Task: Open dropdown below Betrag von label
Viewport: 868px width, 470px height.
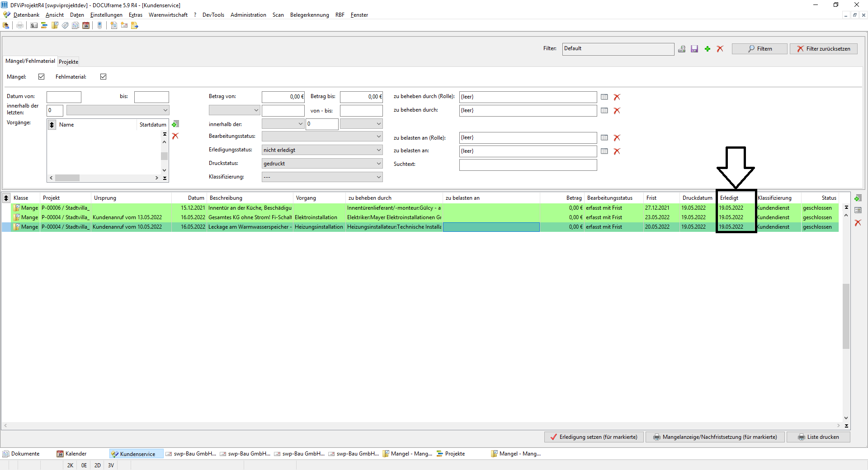Action: [x=234, y=110]
